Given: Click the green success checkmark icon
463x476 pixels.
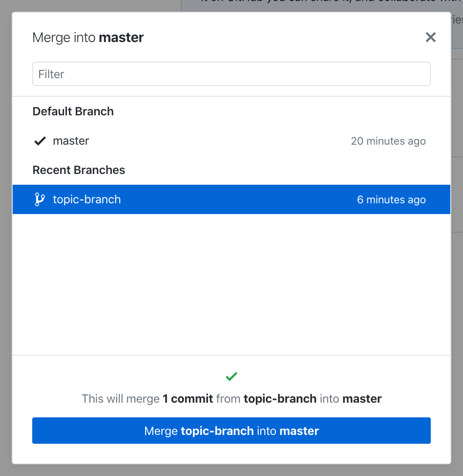Looking at the screenshot, I should (231, 376).
